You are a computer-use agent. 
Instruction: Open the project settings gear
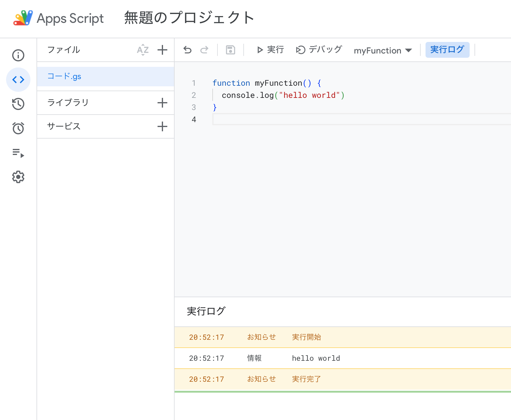click(x=18, y=177)
